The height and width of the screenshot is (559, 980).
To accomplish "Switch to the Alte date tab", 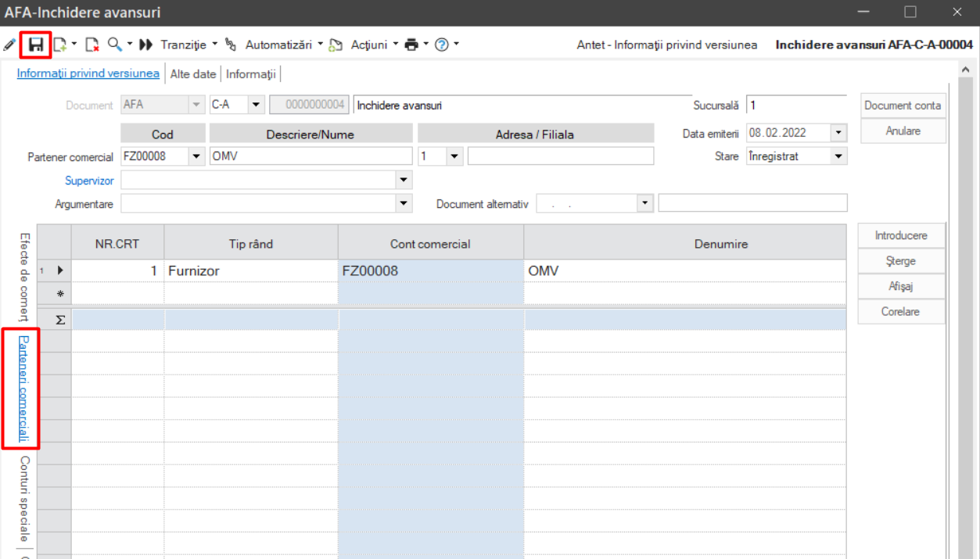I will 193,74.
